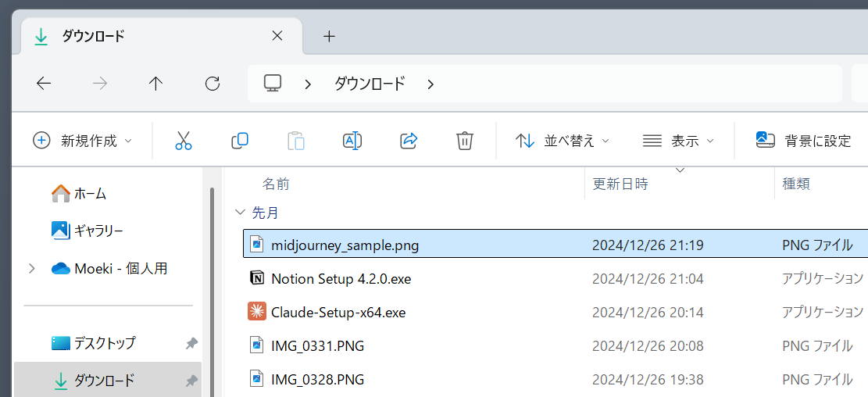Select the Claude-Setup-x64.exe file

(x=338, y=313)
